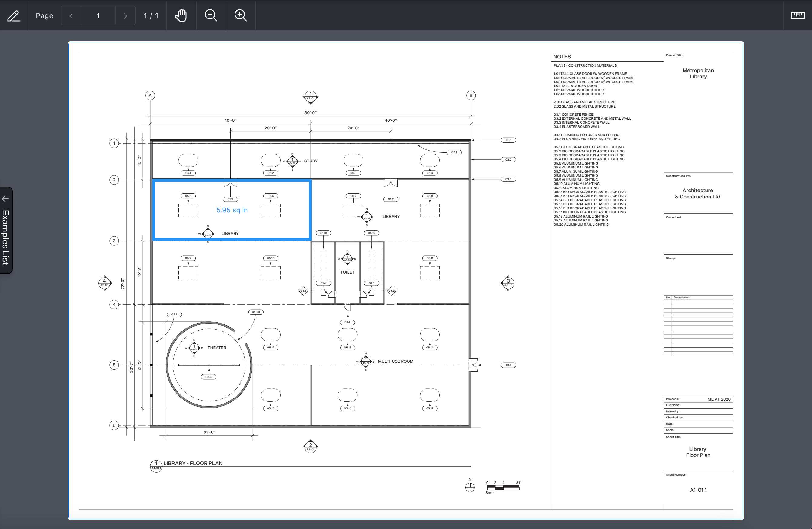This screenshot has width=812, height=529.
Task: Click the page number input field
Action: 98,16
